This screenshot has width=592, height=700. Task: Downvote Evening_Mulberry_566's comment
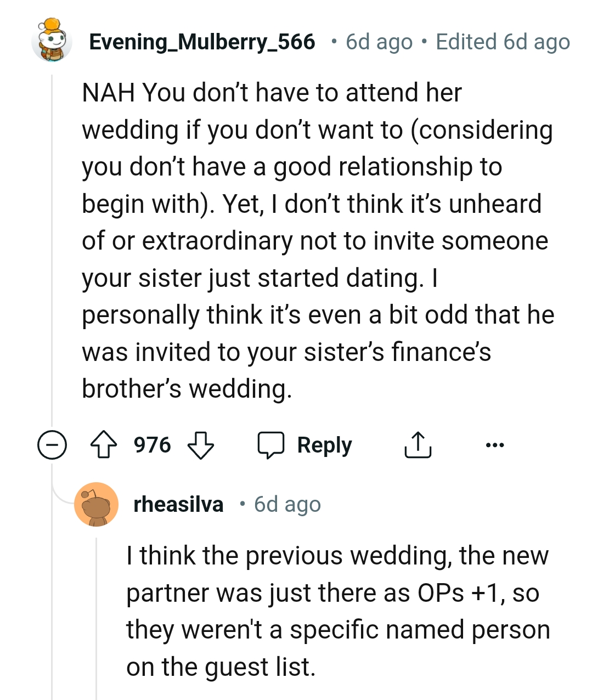[201, 447]
